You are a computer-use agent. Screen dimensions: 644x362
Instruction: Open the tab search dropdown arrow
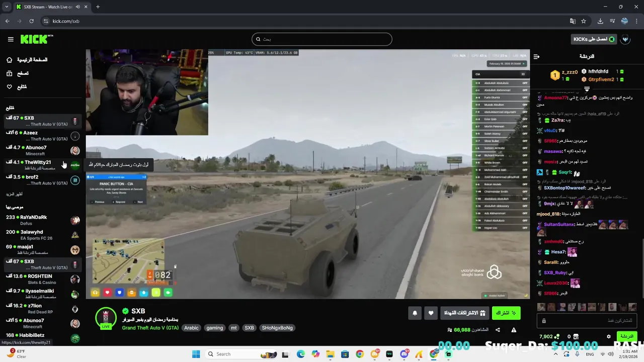(x=7, y=7)
